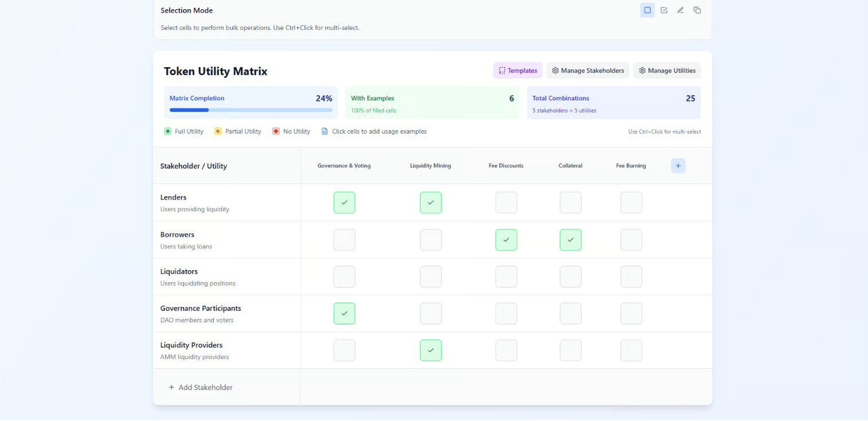868x421 pixels.
Task: Check Liquidators Governance & Voting cell
Action: (345, 276)
